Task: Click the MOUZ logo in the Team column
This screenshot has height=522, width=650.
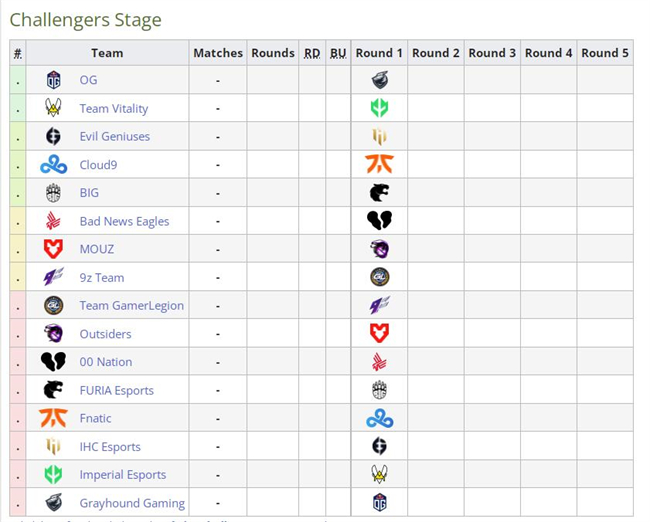Action: (x=53, y=249)
